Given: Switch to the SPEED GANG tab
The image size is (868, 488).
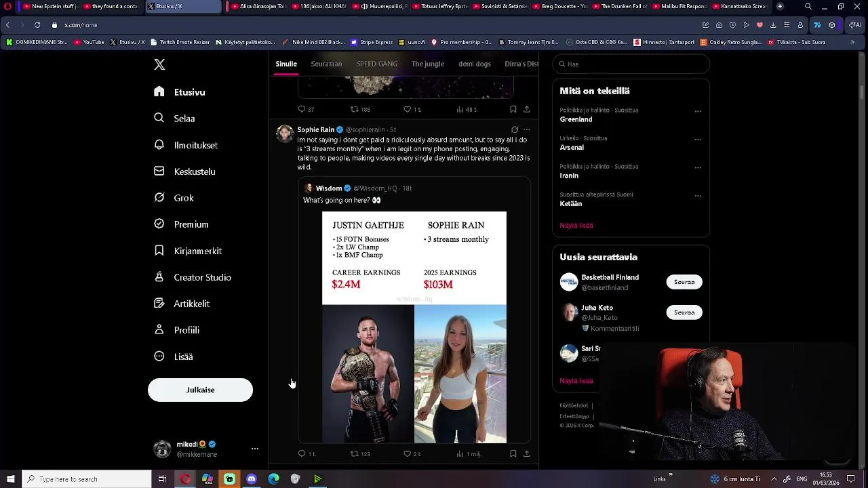Looking at the screenshot, I should click(x=377, y=64).
